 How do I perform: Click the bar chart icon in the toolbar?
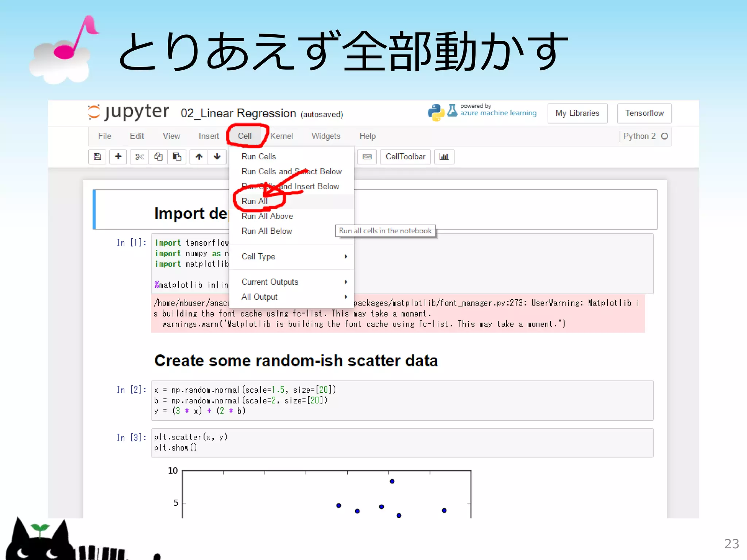tap(444, 157)
